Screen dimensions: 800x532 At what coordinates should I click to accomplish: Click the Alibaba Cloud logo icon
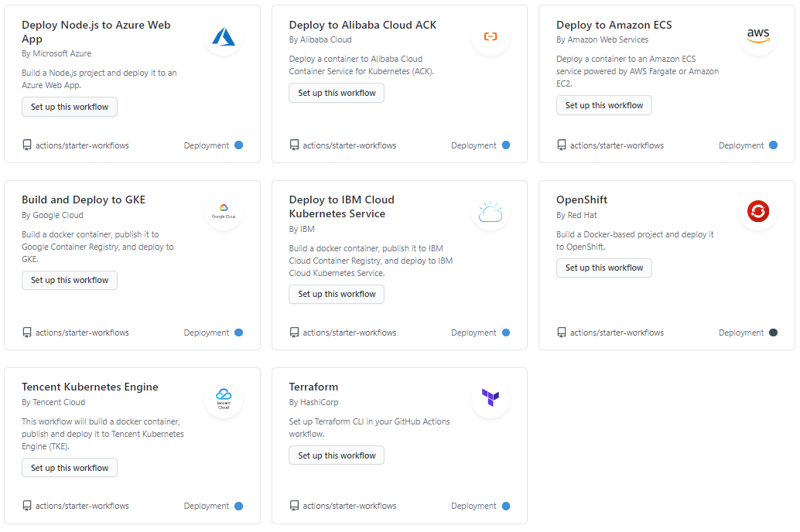pyautogui.click(x=491, y=36)
